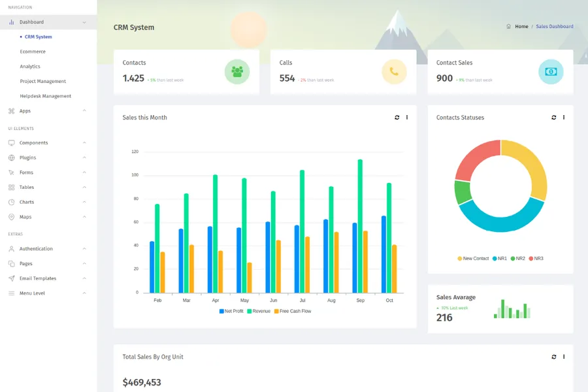
Task: Click the Contact Sales money icon
Action: (551, 72)
